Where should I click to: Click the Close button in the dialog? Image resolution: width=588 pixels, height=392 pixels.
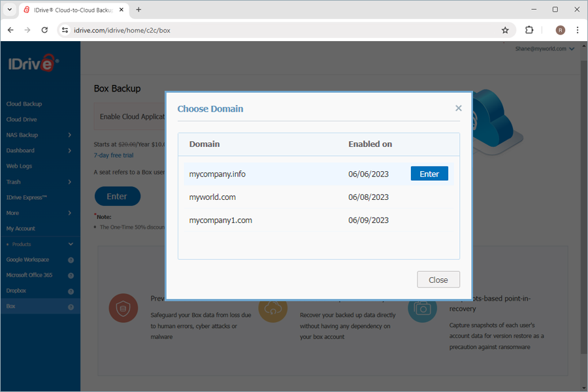click(438, 280)
